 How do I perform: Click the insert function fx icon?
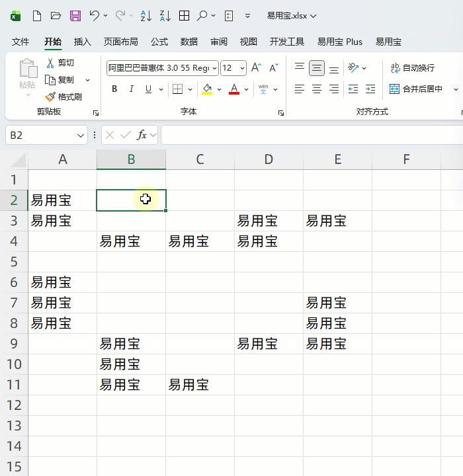tap(142, 135)
